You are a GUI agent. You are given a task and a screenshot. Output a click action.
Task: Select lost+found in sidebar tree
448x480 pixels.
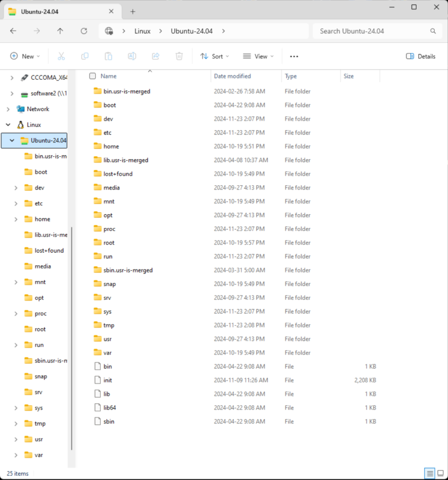49,250
